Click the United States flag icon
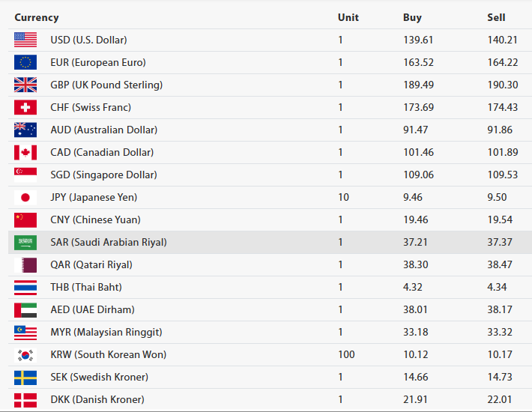The image size is (532, 412). [25, 40]
